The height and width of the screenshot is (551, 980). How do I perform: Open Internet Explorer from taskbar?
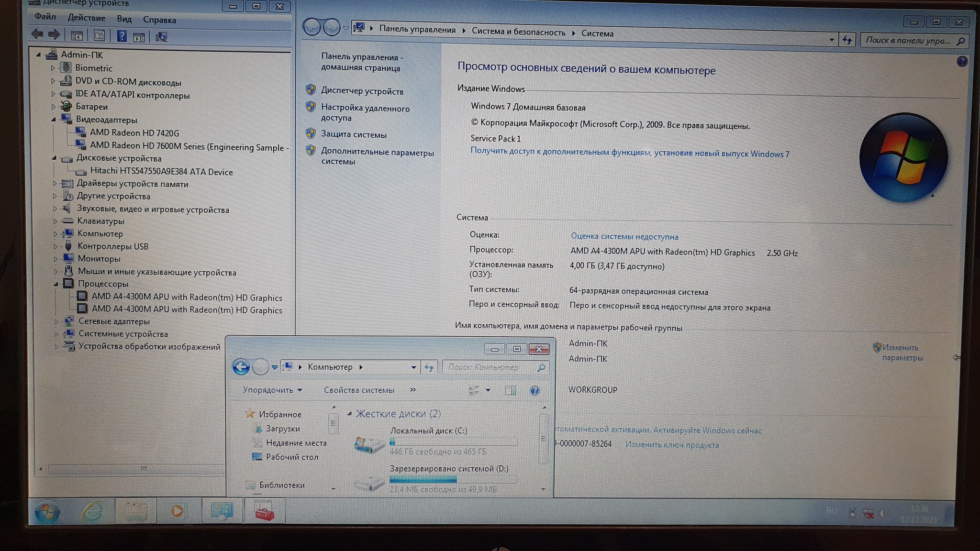[92, 511]
